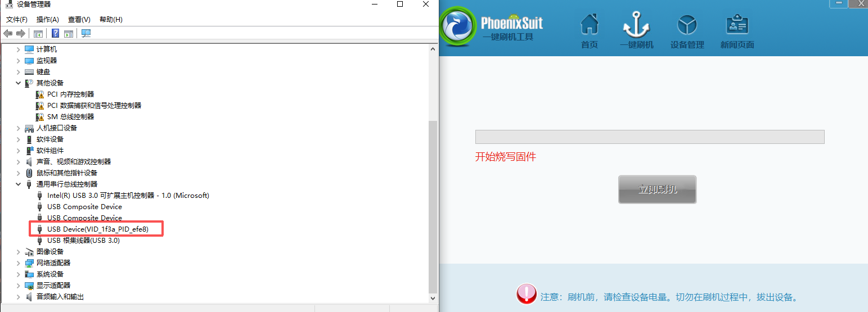Click the firmware flashing progress bar
This screenshot has width=868, height=312.
(649, 137)
